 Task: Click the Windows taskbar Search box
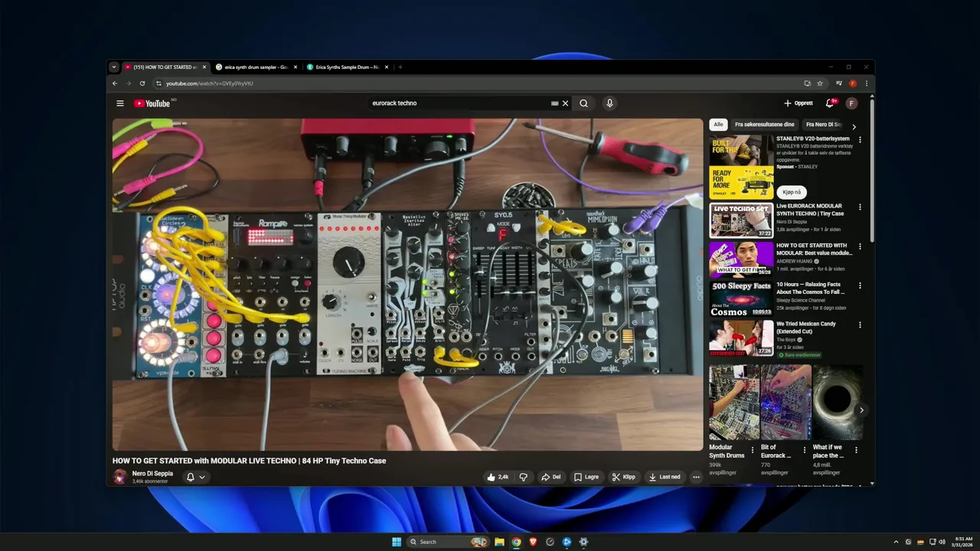pos(448,542)
